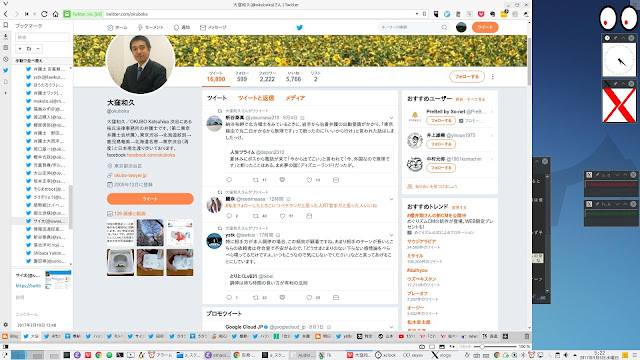Click the orange ツイート button under profile bio
640x360 pixels.
[150, 199]
